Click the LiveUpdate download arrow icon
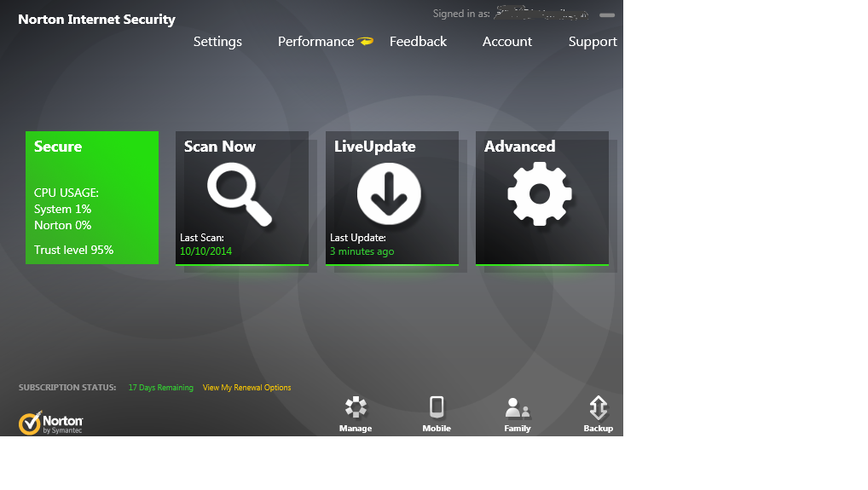Image resolution: width=868 pixels, height=490 pixels. [x=389, y=193]
